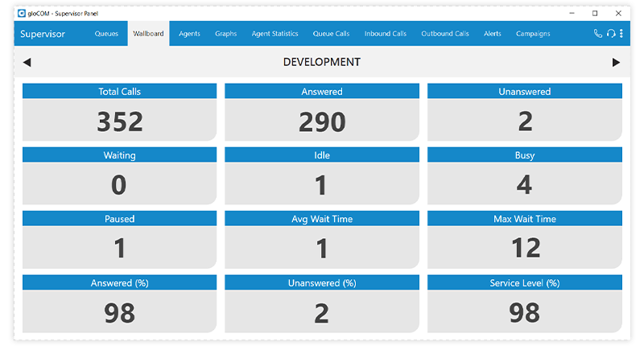This screenshot has height=350, width=644.
Task: Click the Waiting value 0
Action: (118, 185)
